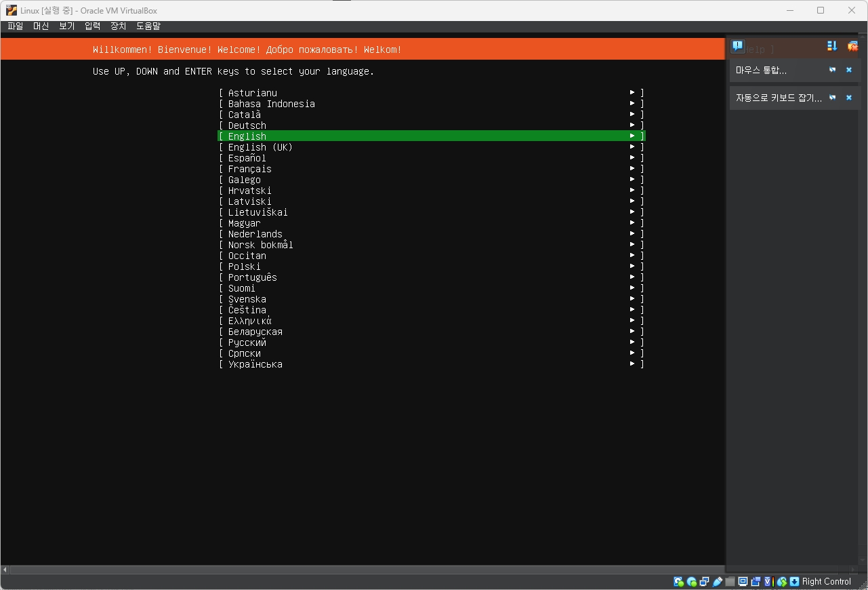Click the arrow on the Galego row
This screenshot has width=868, height=590.
coord(632,179)
